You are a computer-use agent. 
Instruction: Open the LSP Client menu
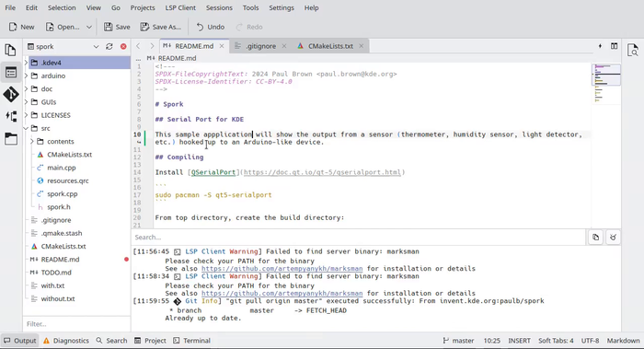click(180, 7)
